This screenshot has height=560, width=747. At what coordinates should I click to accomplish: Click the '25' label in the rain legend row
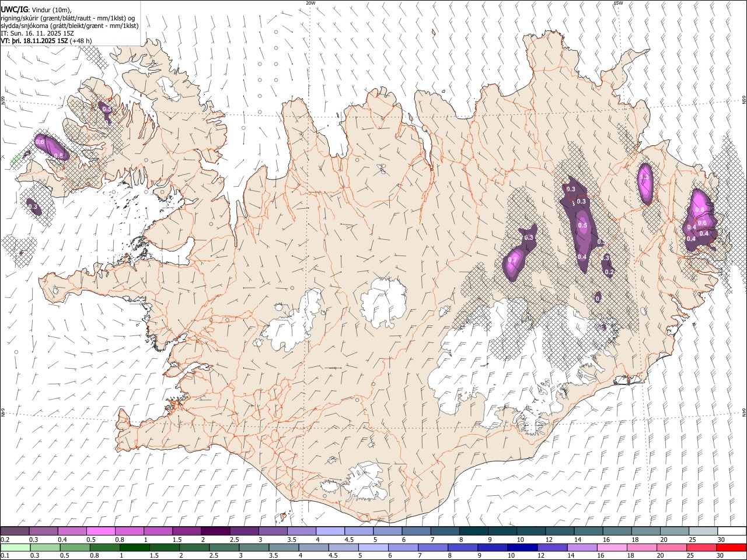click(x=692, y=556)
